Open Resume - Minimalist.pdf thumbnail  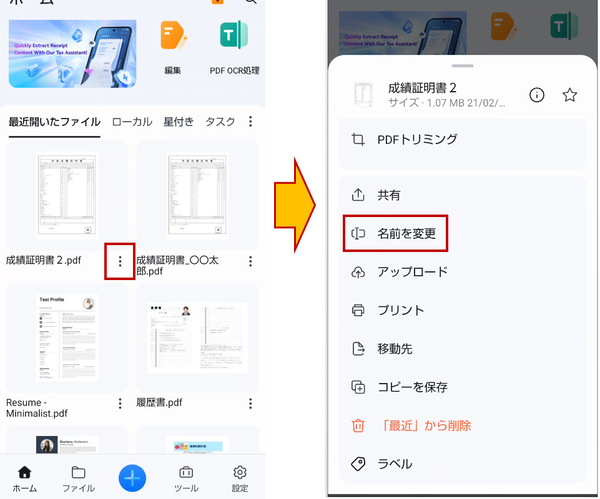(x=67, y=337)
